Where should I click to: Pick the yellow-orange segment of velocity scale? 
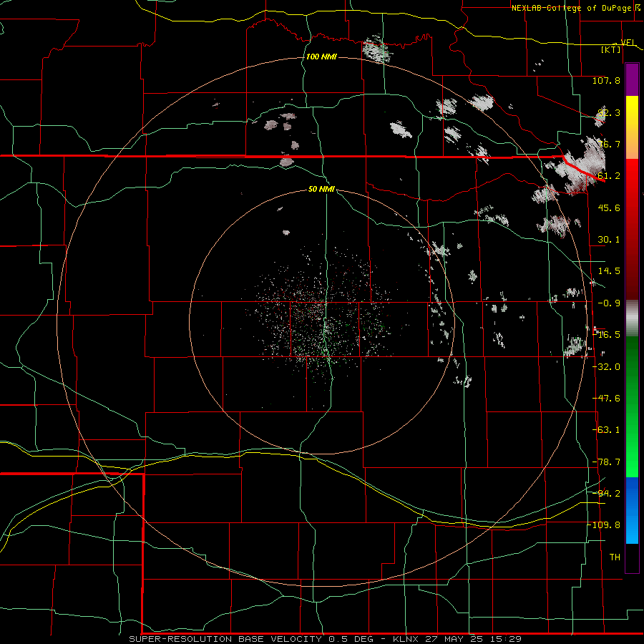[632, 127]
